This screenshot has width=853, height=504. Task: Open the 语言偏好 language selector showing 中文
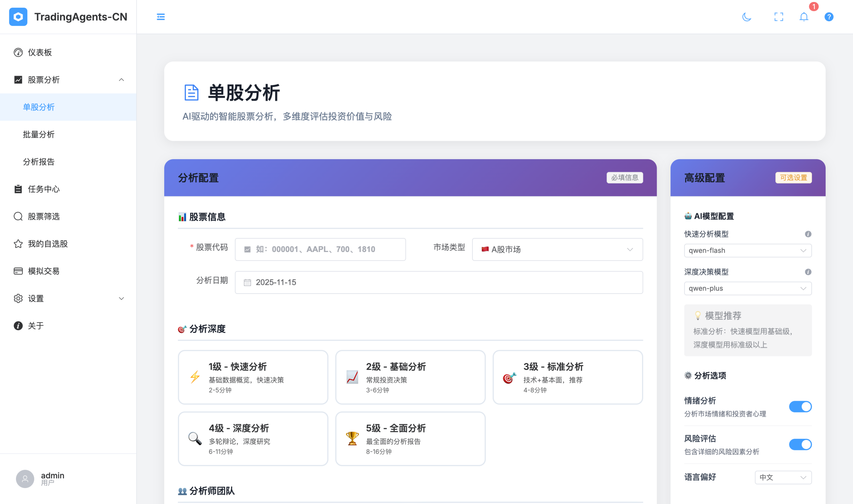tap(783, 477)
